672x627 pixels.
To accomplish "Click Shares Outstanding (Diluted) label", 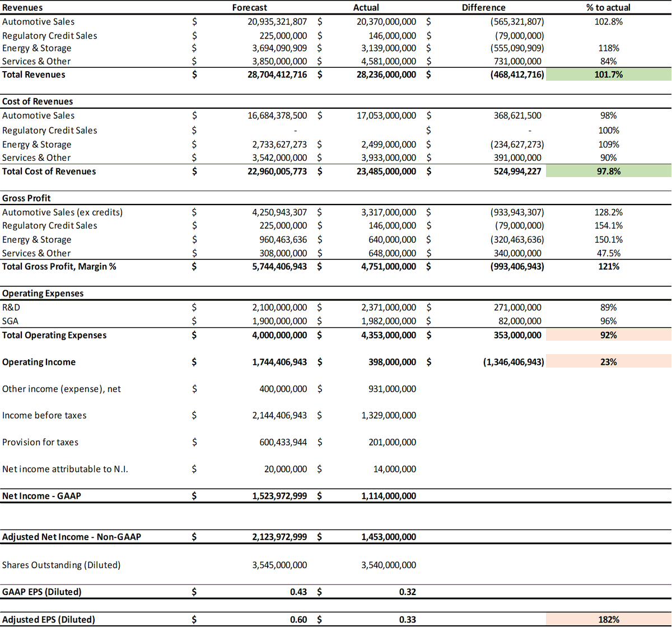I will pos(61,565).
